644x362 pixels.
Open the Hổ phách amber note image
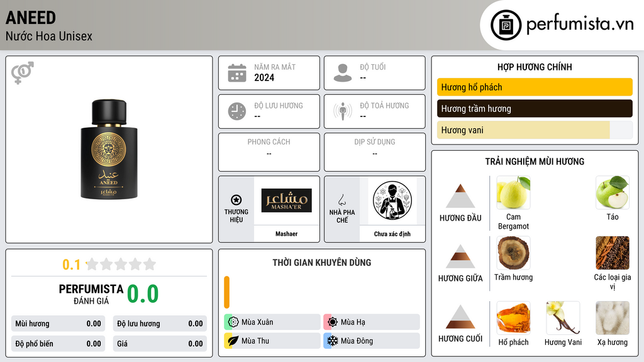coord(513,318)
